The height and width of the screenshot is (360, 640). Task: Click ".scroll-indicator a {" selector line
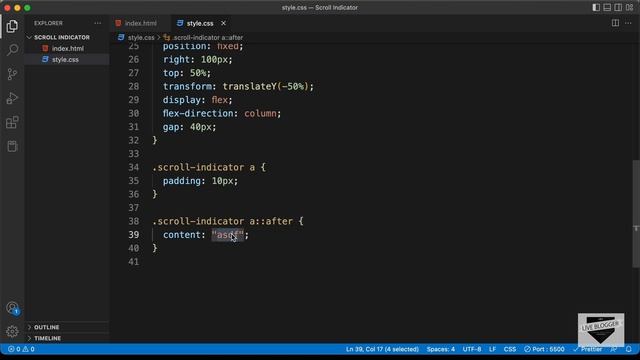[209, 167]
